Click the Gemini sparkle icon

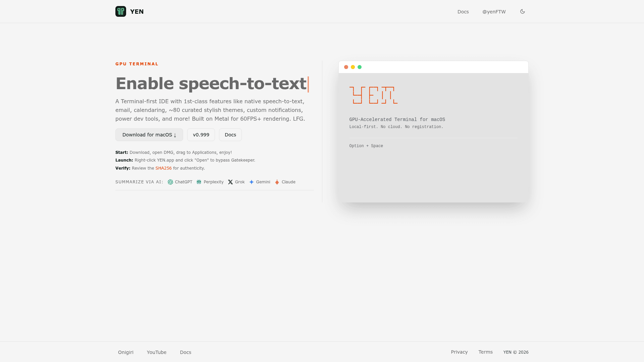tap(252, 182)
